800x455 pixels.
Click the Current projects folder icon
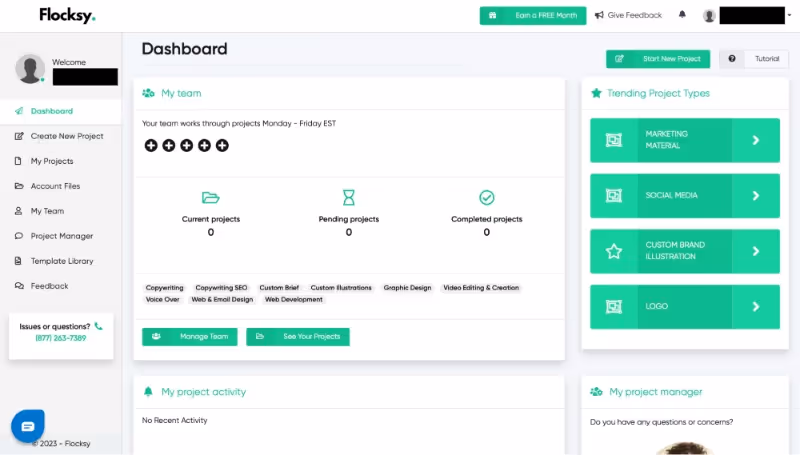coord(211,197)
